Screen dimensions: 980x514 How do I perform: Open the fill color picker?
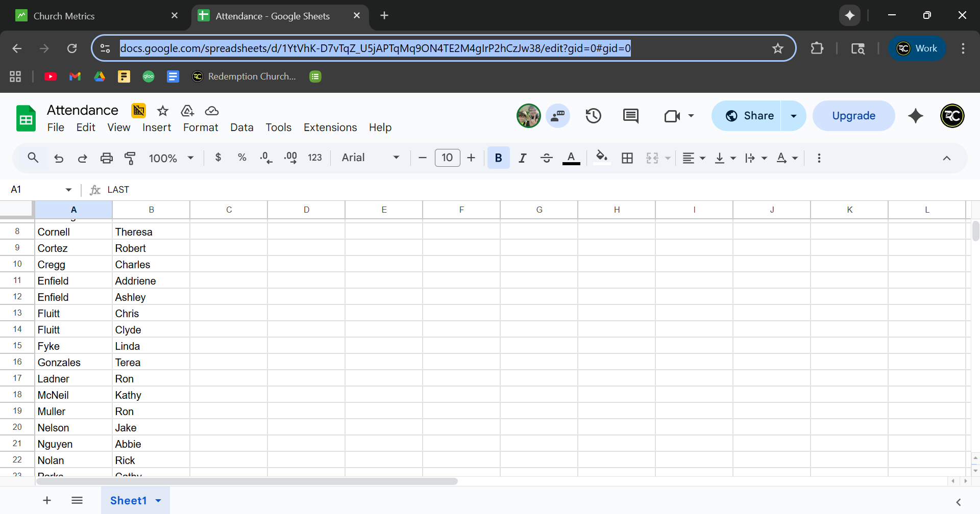pyautogui.click(x=602, y=158)
